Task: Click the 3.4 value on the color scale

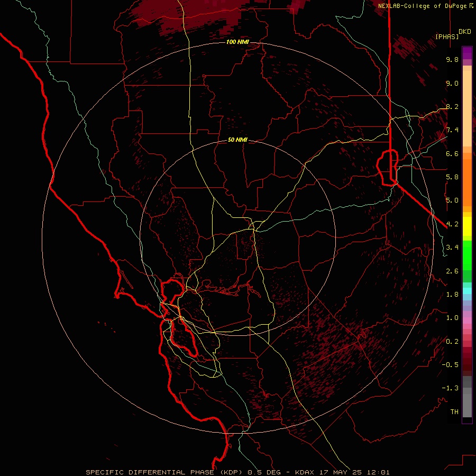Action: pyautogui.click(x=452, y=248)
